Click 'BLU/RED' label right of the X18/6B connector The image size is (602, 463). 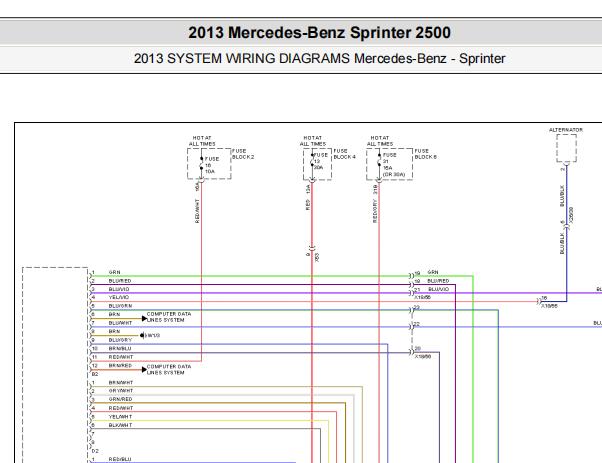438,281
